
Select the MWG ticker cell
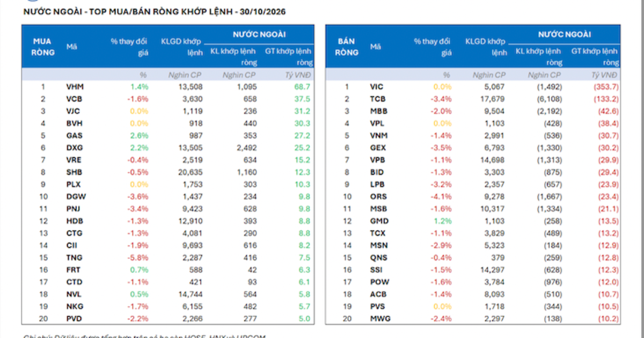point(380,319)
